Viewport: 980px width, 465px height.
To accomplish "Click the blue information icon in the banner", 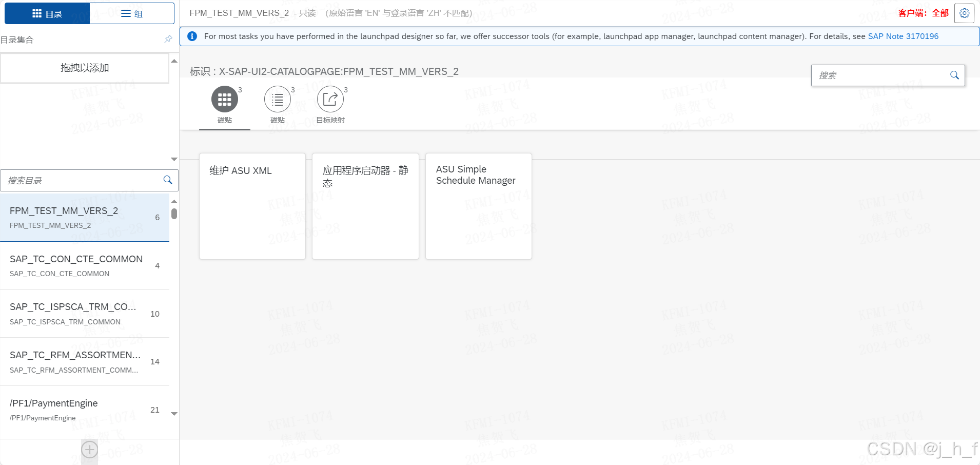I will [x=192, y=36].
